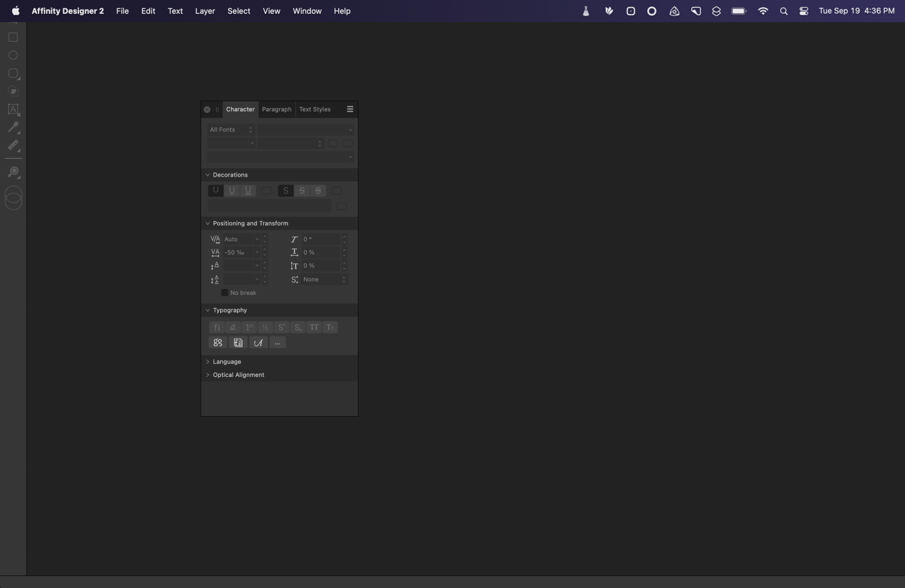Viewport: 905px width, 588px height.
Task: Increment the baseline rotation stepper
Action: tap(345, 236)
